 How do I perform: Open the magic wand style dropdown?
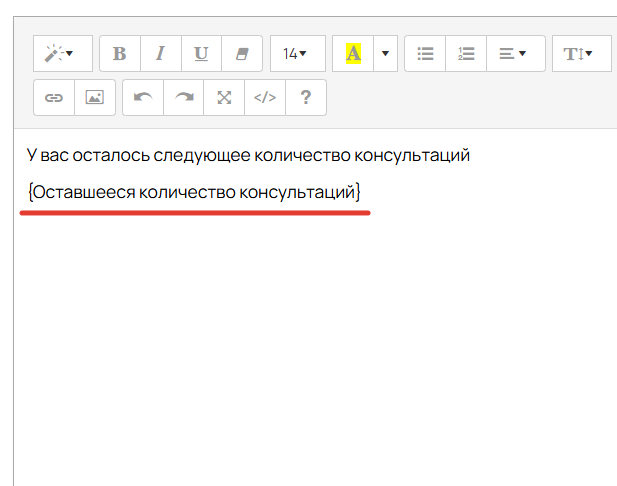point(63,54)
